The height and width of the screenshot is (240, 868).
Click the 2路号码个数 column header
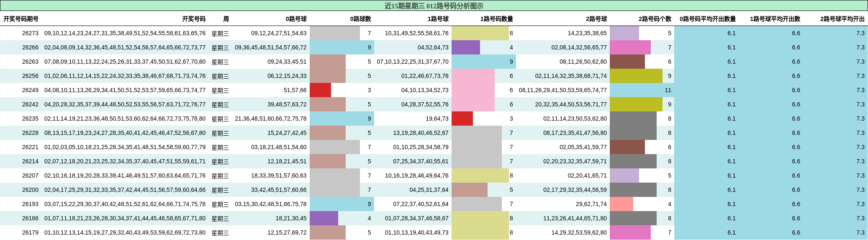(655, 19)
